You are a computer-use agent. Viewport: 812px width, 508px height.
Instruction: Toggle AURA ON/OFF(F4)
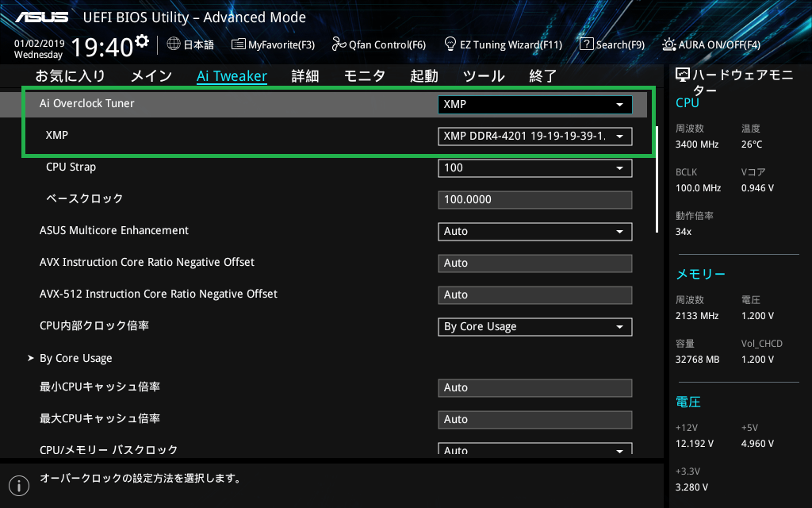tap(711, 44)
